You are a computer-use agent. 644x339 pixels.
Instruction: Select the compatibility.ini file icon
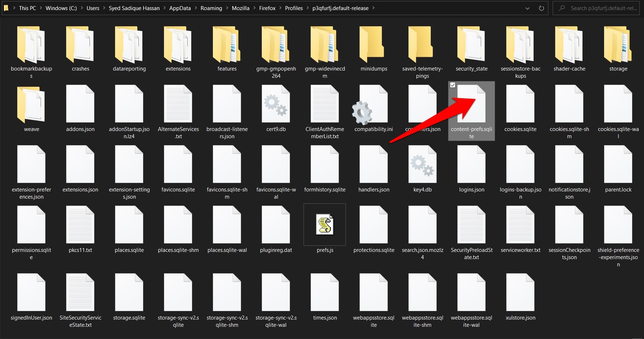pyautogui.click(x=370, y=104)
